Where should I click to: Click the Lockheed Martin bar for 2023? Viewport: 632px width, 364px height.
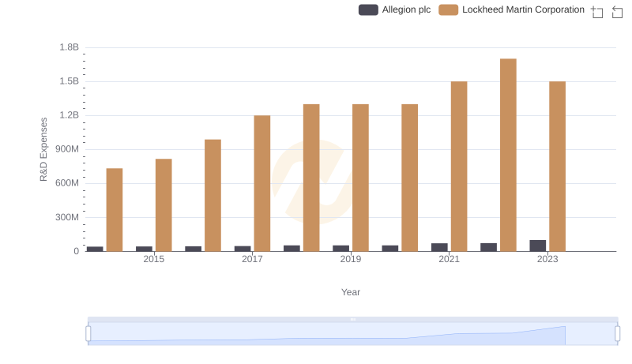click(x=557, y=167)
